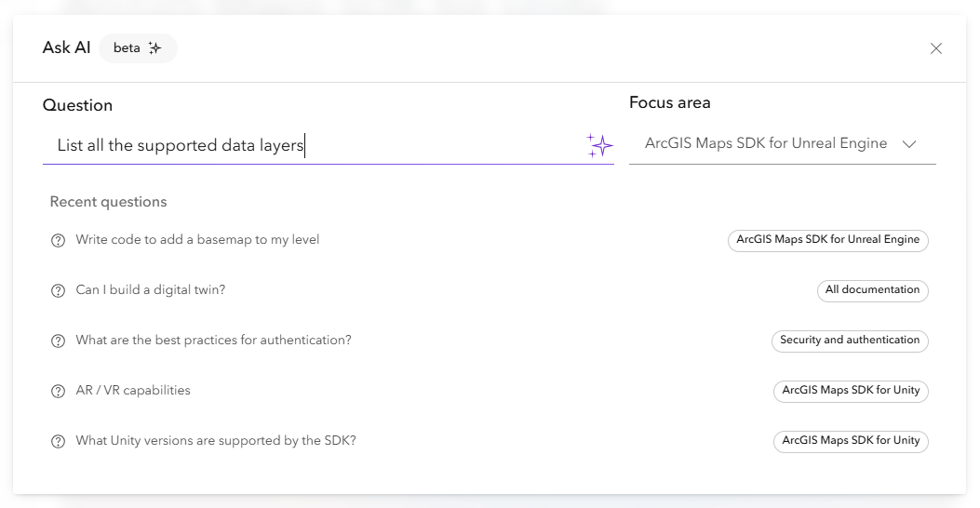This screenshot has height=508, width=980.
Task: Click the 'Recent questions' heading
Action: pyautogui.click(x=109, y=202)
